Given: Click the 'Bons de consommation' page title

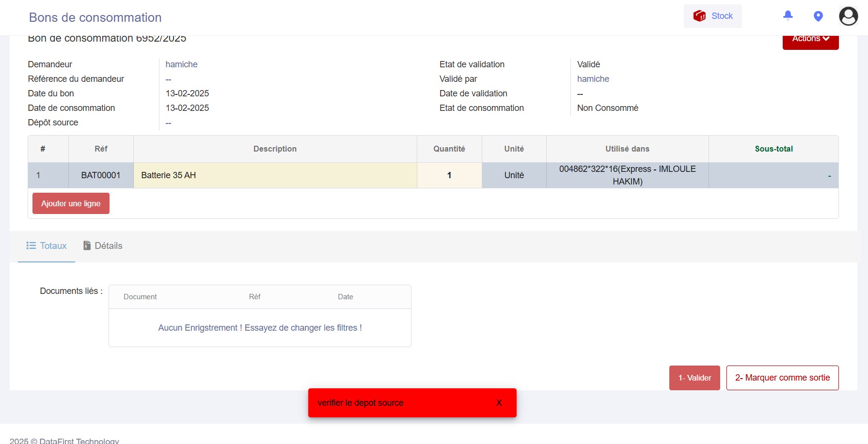Looking at the screenshot, I should pos(95,17).
